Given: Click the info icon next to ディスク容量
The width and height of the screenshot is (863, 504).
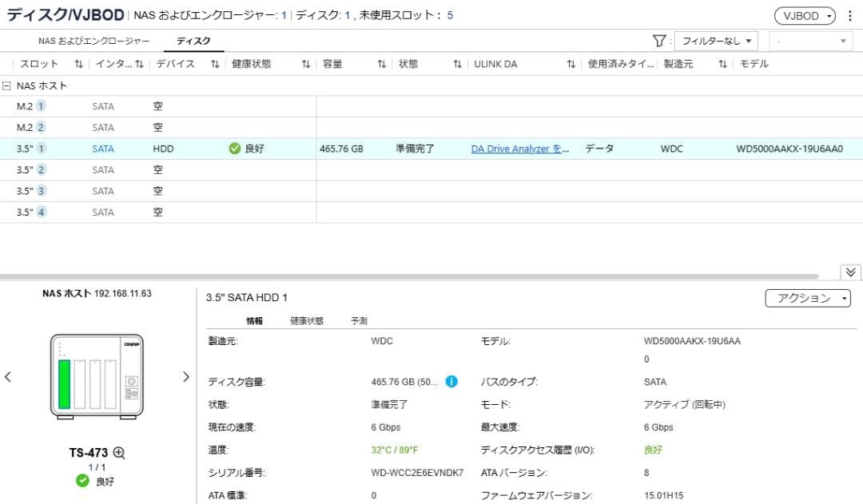Looking at the screenshot, I should click(x=451, y=382).
